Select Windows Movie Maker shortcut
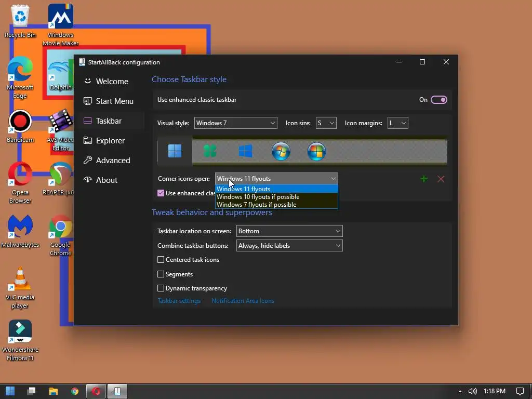The image size is (532, 399). 60,25
